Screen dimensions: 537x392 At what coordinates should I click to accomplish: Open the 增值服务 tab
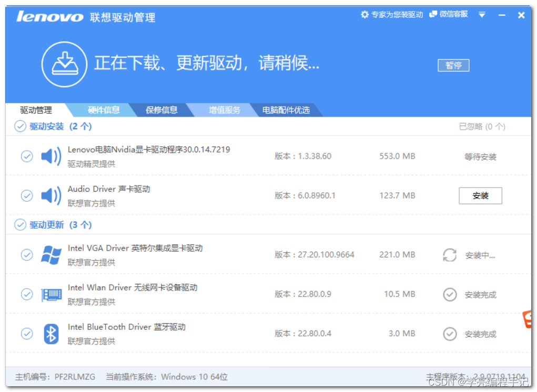tap(225, 110)
